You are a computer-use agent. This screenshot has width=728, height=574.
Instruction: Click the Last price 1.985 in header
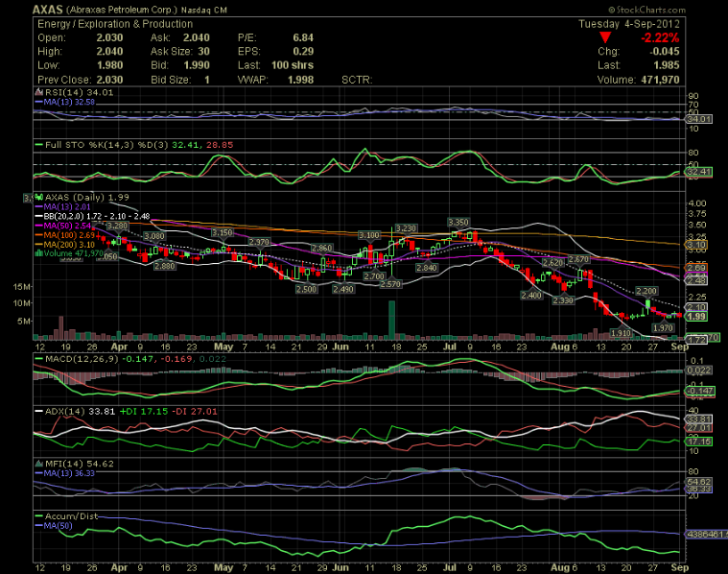click(667, 65)
